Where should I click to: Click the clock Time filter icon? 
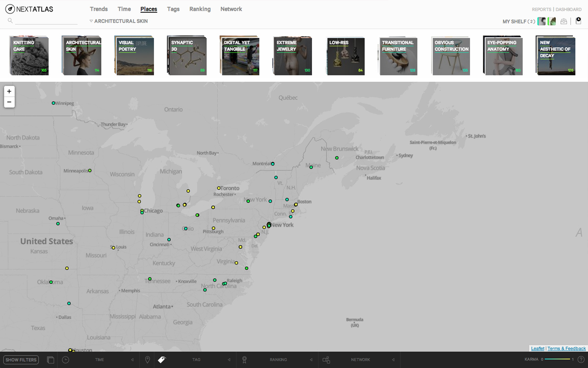click(66, 360)
